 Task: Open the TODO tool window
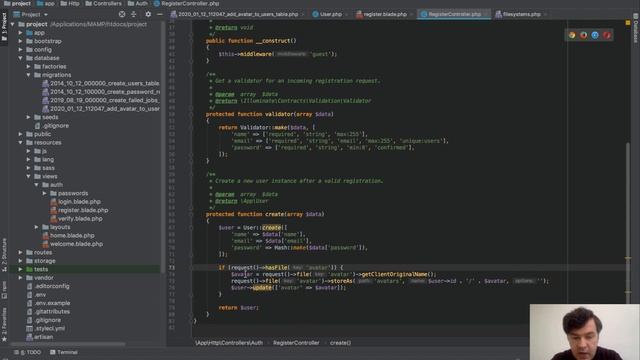(27, 352)
